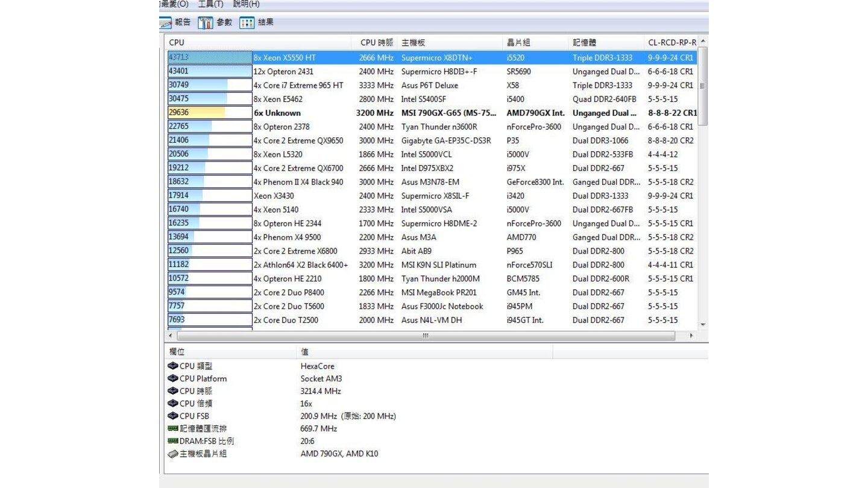Click the MSI MegaBook PR201 cell

click(439, 293)
